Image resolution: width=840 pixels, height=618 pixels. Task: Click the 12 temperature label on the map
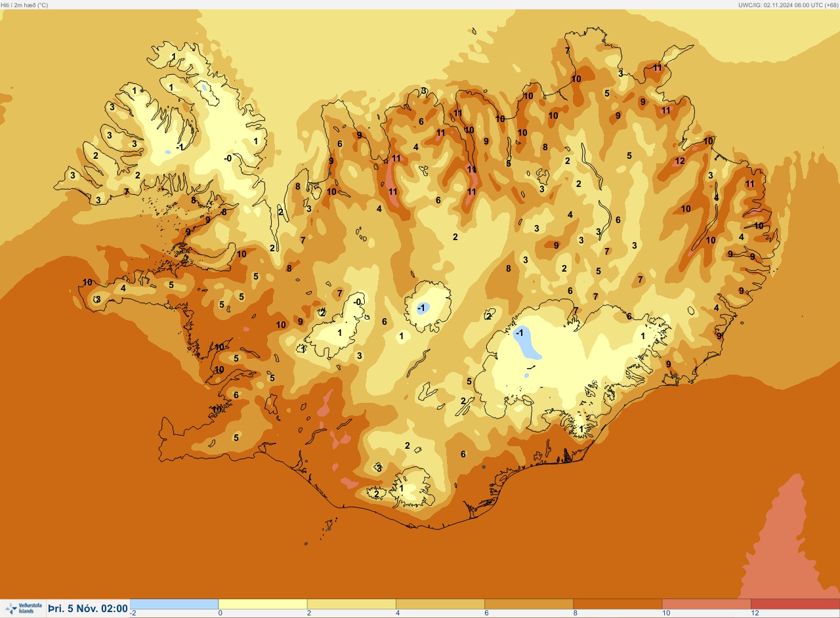coord(680,161)
